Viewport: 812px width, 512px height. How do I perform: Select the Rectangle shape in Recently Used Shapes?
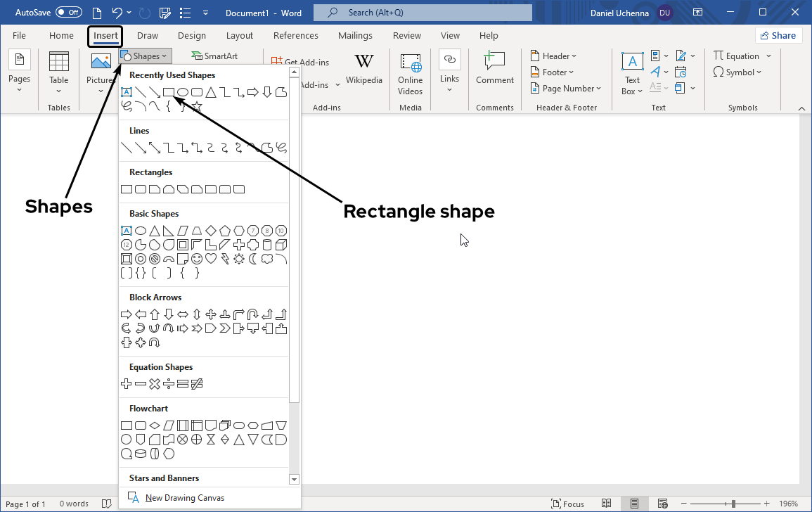click(169, 92)
